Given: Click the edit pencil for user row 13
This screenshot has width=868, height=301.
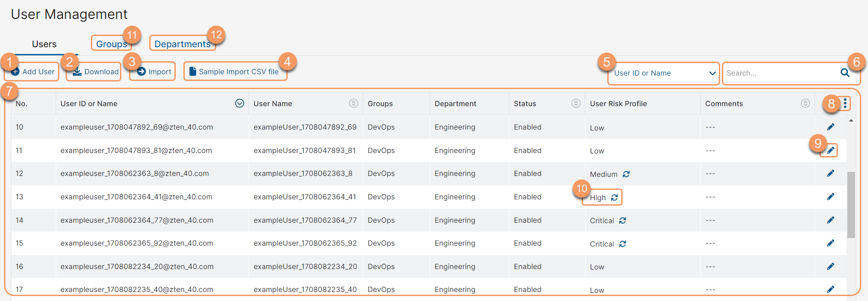Looking at the screenshot, I should [x=830, y=197].
